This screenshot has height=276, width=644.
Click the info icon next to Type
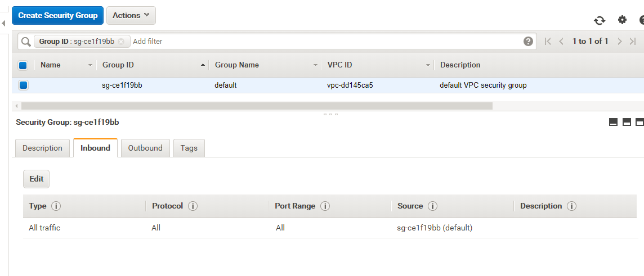click(56, 206)
